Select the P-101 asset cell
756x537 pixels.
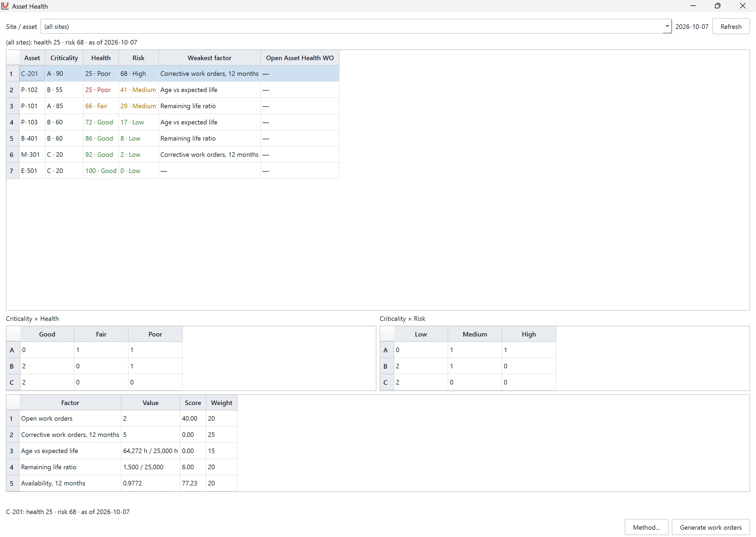(32, 106)
